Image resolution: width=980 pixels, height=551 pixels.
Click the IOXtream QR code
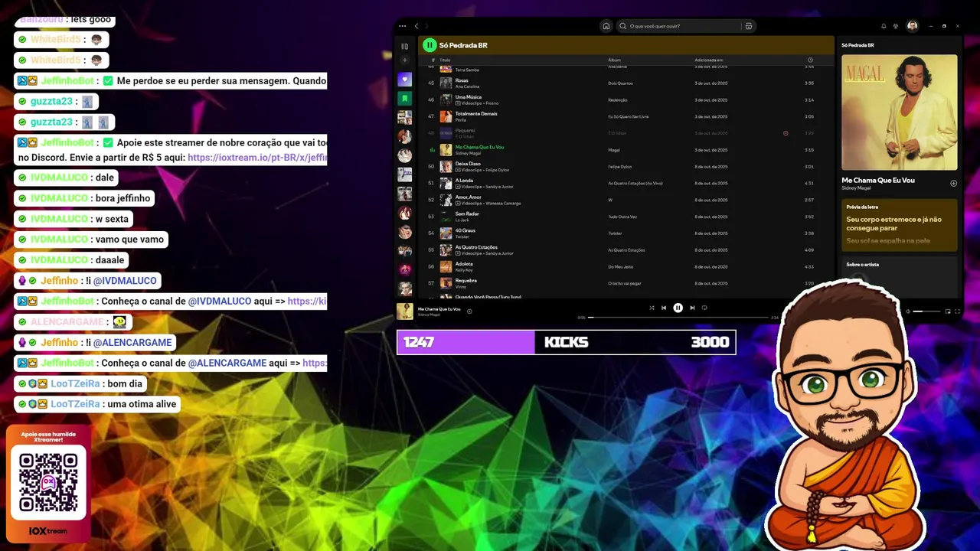[x=49, y=482]
